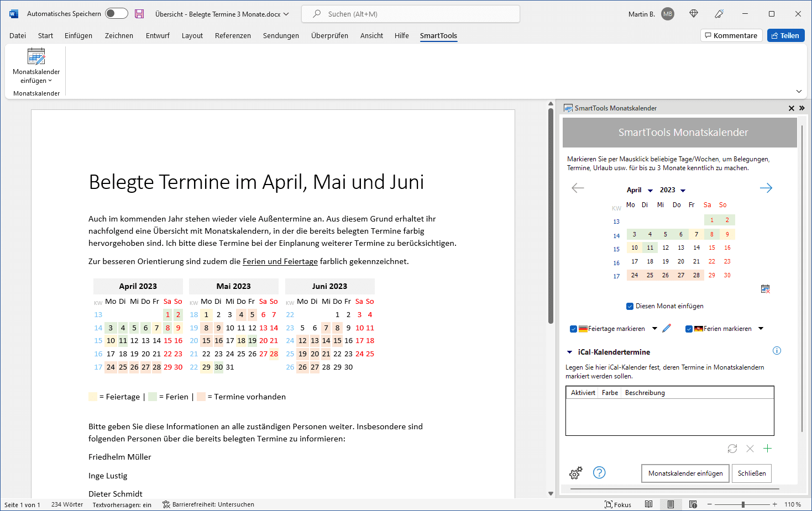Screen dimensions: 812x511
Task: Go to previous month with left arrow
Action: tap(578, 188)
